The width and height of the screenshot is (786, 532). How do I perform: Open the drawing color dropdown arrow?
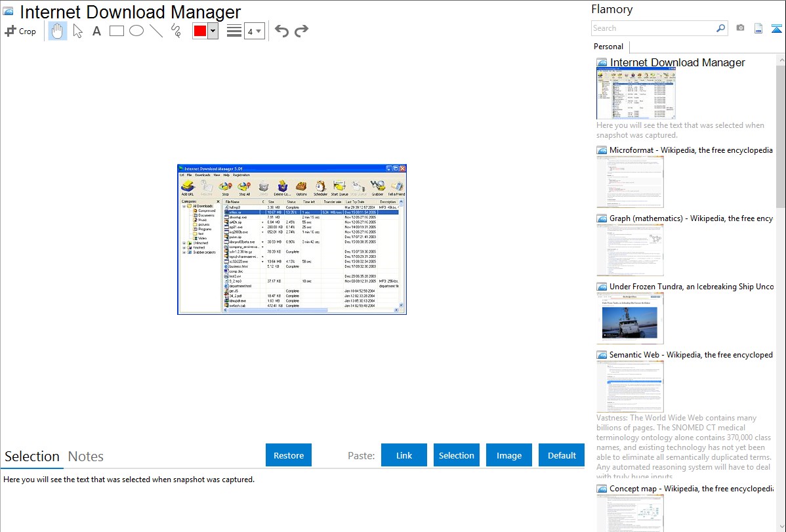213,31
